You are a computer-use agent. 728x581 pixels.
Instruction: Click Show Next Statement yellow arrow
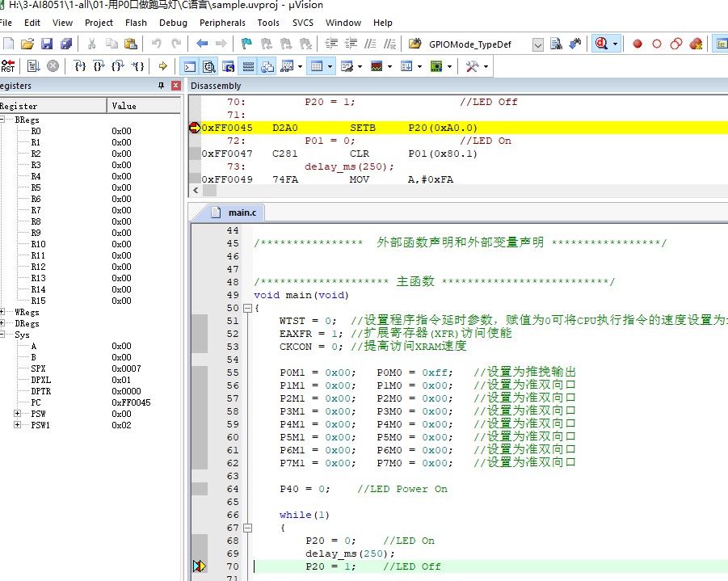coord(162,66)
